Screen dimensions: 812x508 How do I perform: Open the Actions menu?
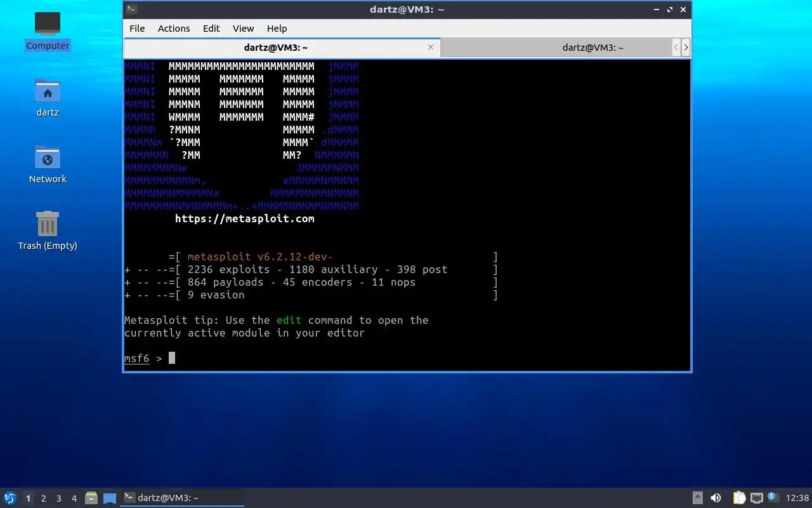(x=174, y=29)
